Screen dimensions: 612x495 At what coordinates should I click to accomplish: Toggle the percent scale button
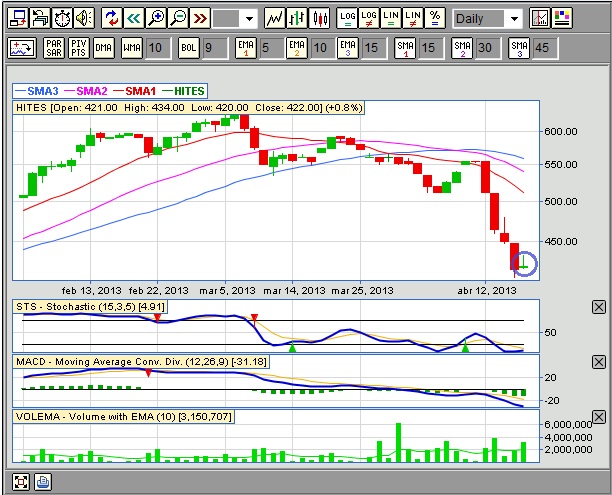pos(435,18)
